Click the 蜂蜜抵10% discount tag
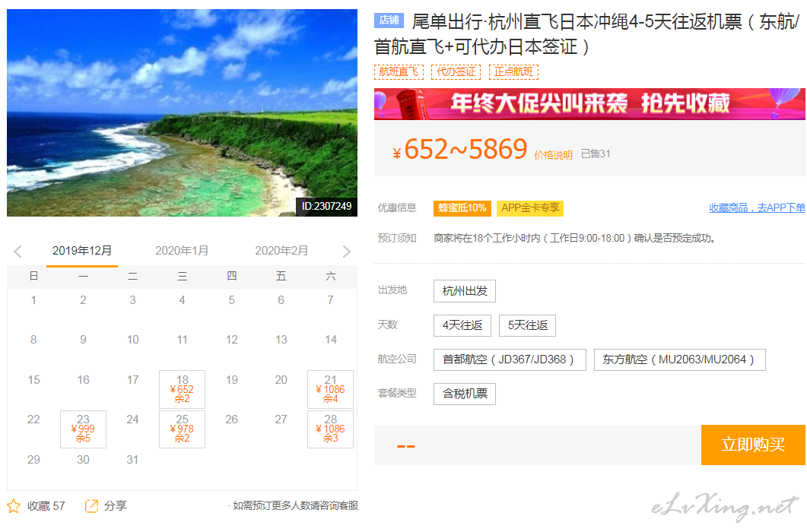Image resolution: width=807 pixels, height=532 pixels. point(462,208)
